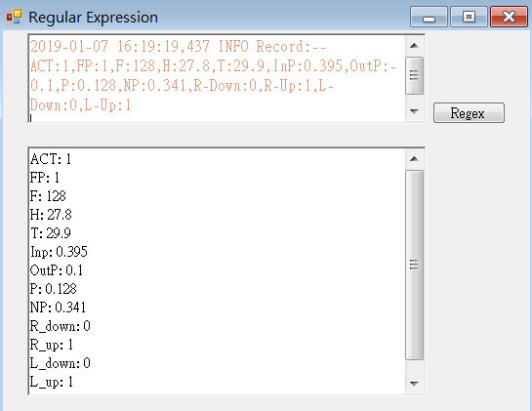Screen dimensions: 532x411
Task: Select the 'R_down: 0' result line
Action: click(61, 326)
